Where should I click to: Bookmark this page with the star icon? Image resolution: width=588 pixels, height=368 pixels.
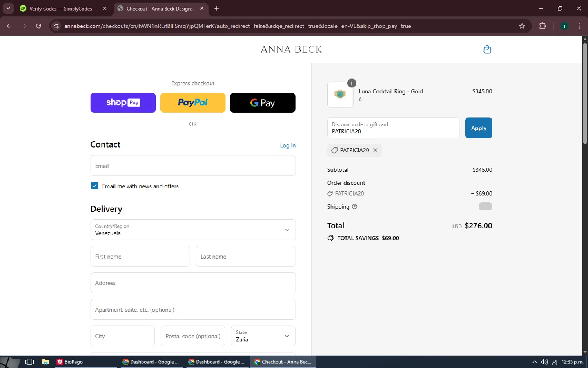[x=522, y=26]
